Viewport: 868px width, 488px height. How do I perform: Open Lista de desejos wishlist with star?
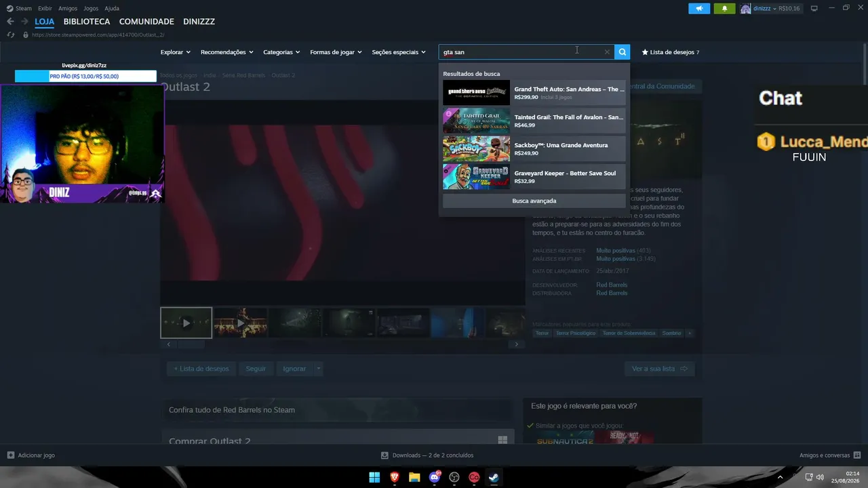670,52
